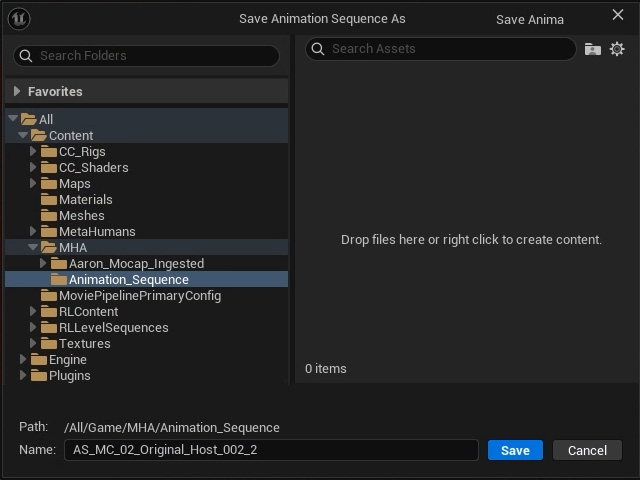Click the new folder icon beside Search Assets
Image resolution: width=640 pixels, height=480 pixels.
(593, 49)
